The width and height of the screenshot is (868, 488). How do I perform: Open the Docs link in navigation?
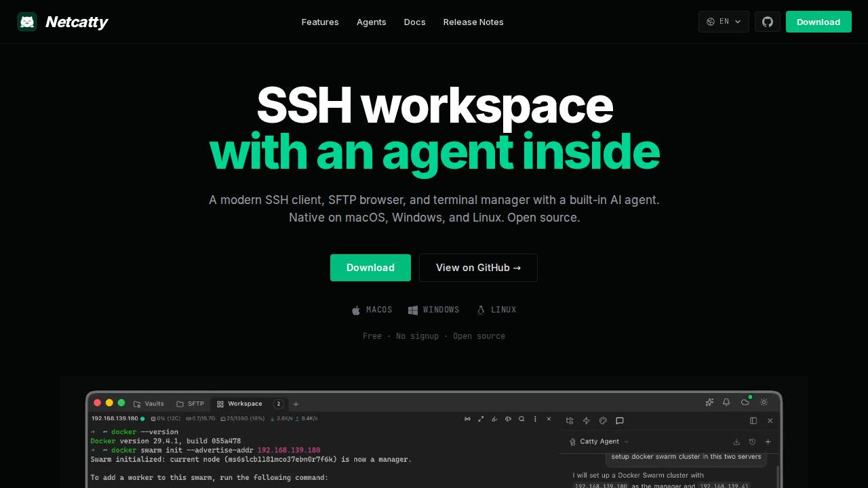pyautogui.click(x=415, y=22)
